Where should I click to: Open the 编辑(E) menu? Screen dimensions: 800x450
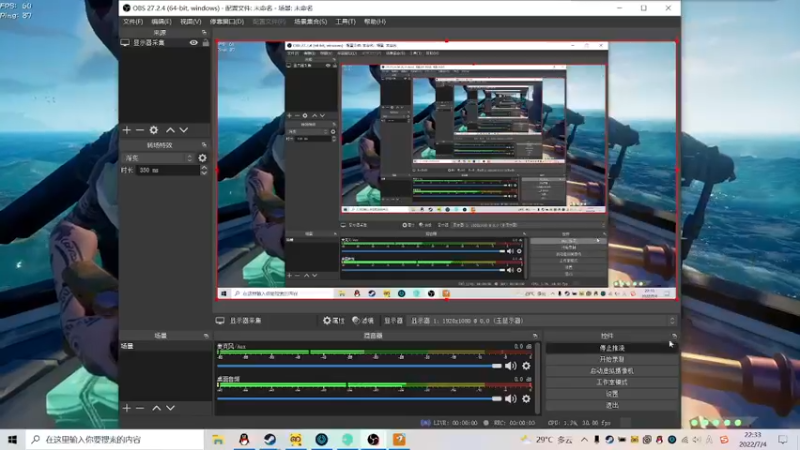[161, 22]
